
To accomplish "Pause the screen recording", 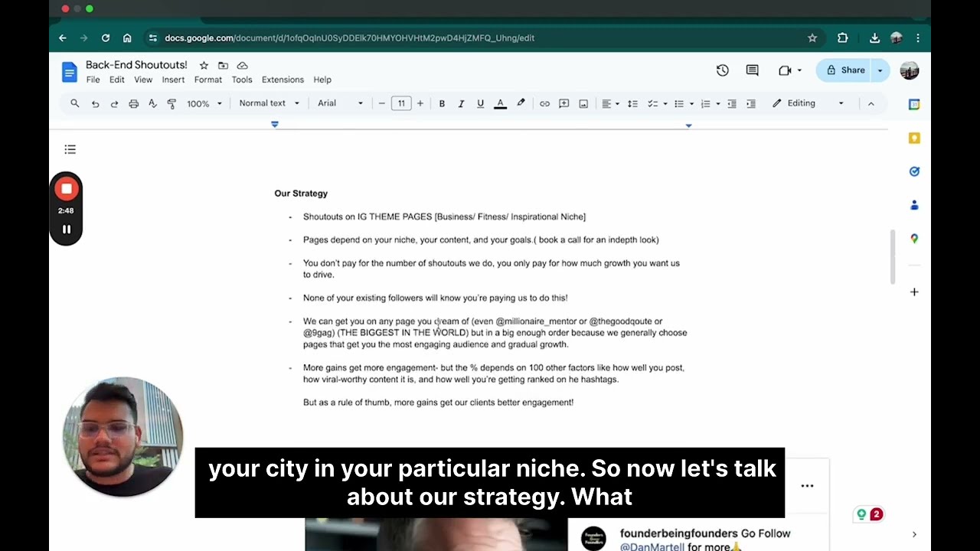I will [x=67, y=230].
